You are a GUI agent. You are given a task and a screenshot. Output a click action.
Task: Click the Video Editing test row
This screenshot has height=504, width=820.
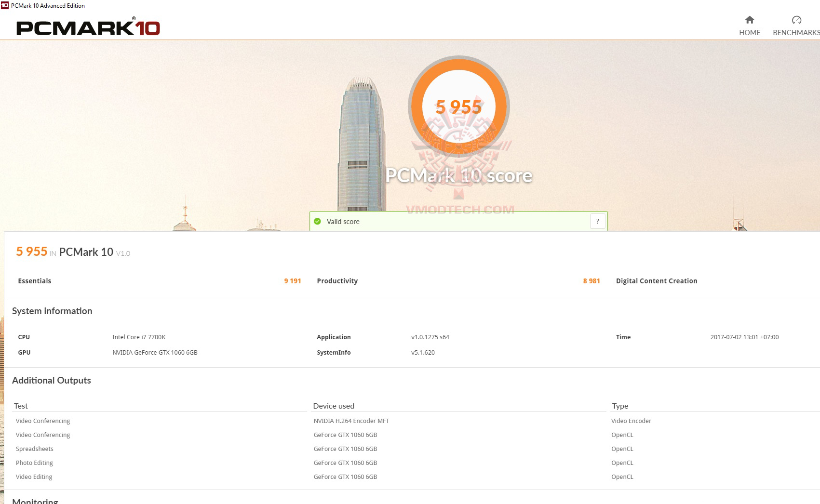click(34, 477)
